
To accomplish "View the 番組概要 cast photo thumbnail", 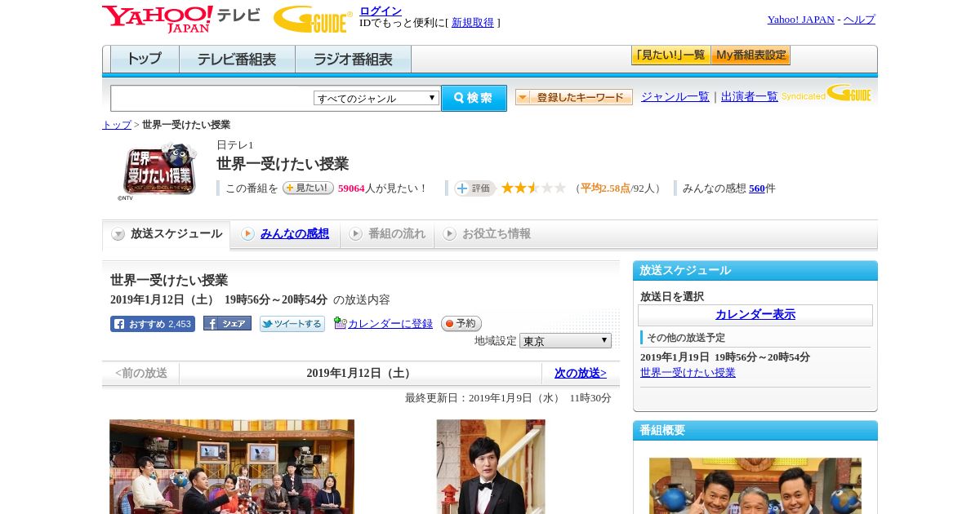I will 755,485.
